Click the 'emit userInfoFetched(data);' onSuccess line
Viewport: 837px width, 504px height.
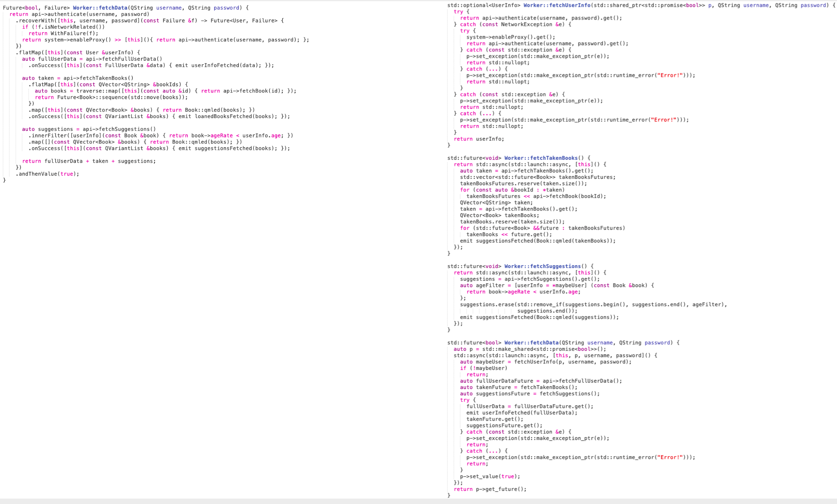coord(151,65)
